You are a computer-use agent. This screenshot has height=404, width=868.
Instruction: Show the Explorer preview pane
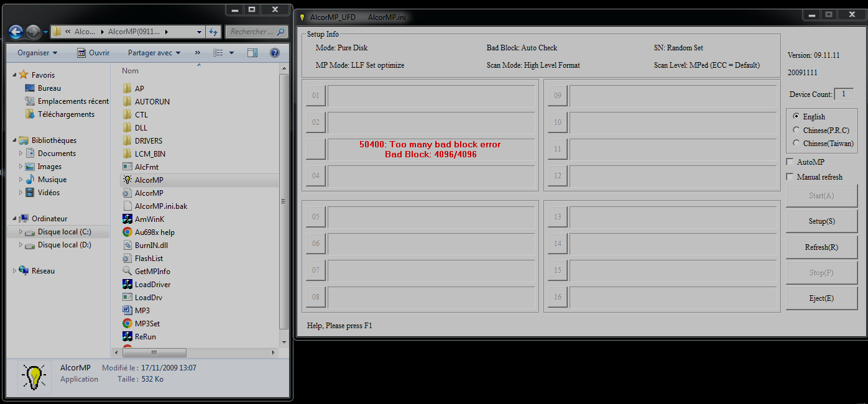click(252, 53)
